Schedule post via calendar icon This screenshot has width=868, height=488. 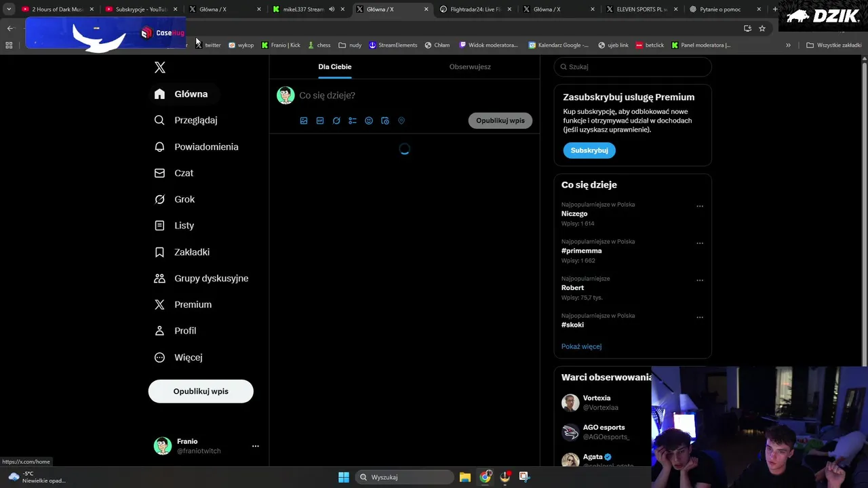tap(385, 121)
